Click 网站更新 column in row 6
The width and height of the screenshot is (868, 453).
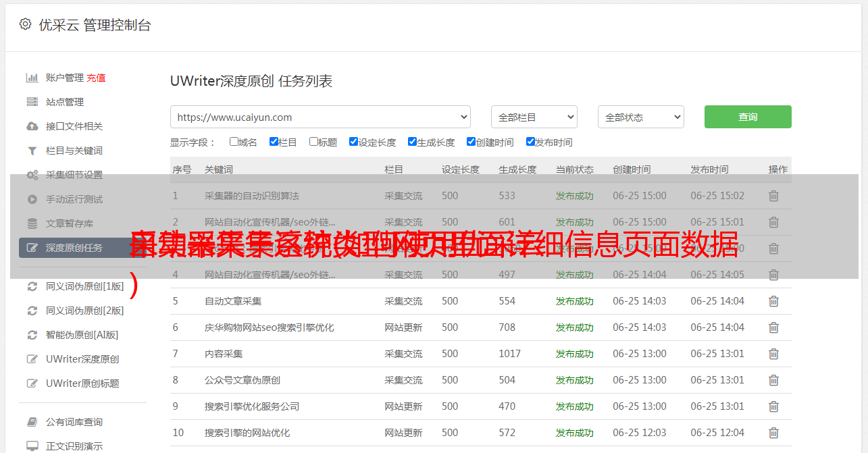point(403,327)
